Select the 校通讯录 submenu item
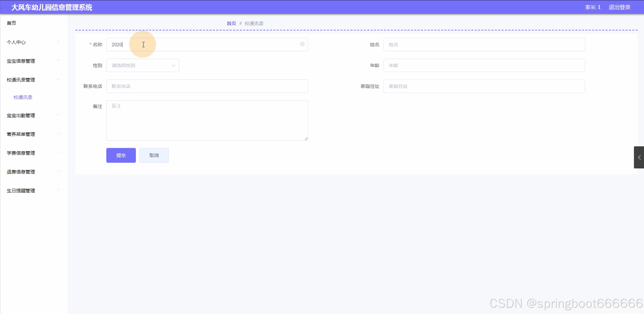The height and width of the screenshot is (314, 644). 23,97
